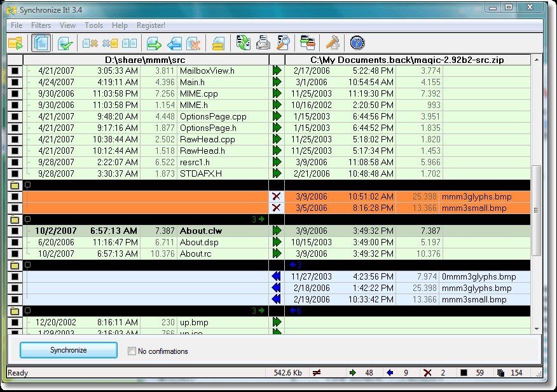The image size is (557, 392).
Task: Click the Synchronize button
Action: (x=69, y=350)
